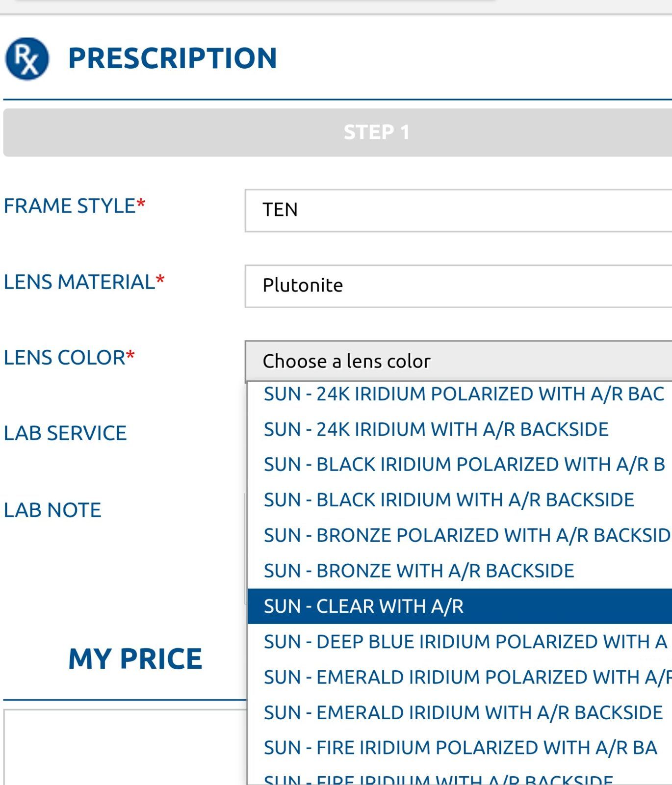Viewport: 672px width, 785px height.
Task: Pick SUN - Deep Blue Iridium Polarized option
Action: click(465, 642)
